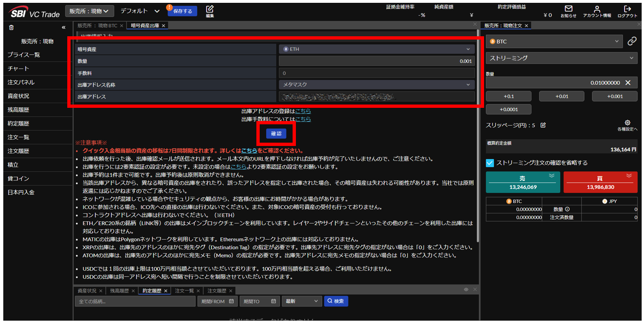Click the orange alert badge near 保存する
Viewport: 644px width, 323px height.
coord(170,7)
